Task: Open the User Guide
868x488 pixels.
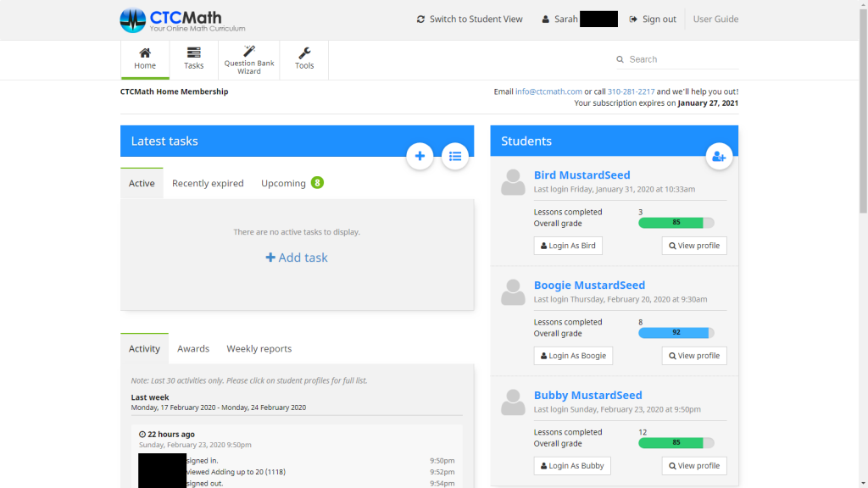Action: (715, 19)
